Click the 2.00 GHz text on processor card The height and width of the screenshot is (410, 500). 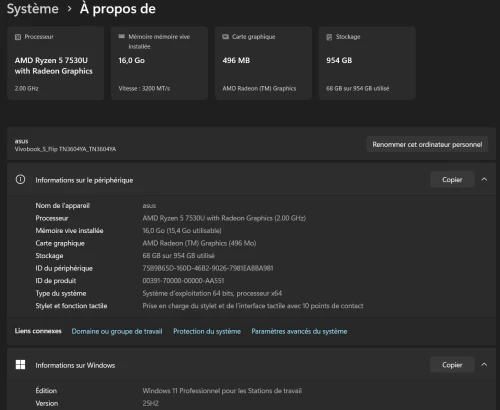point(27,88)
